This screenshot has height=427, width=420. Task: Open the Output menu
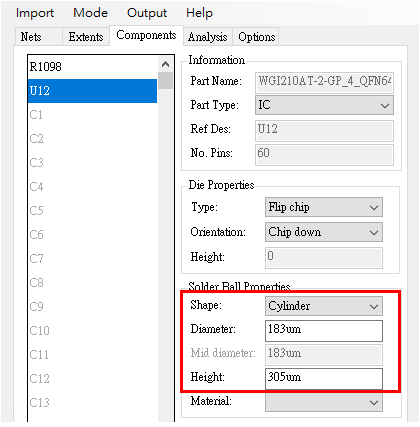coord(147,13)
